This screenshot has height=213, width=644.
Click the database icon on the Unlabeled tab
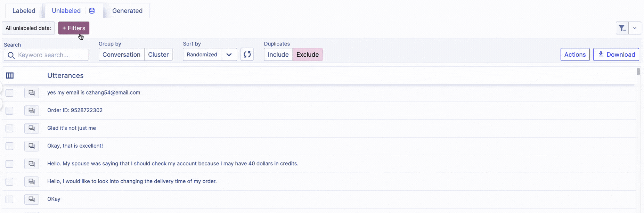pos(92,11)
